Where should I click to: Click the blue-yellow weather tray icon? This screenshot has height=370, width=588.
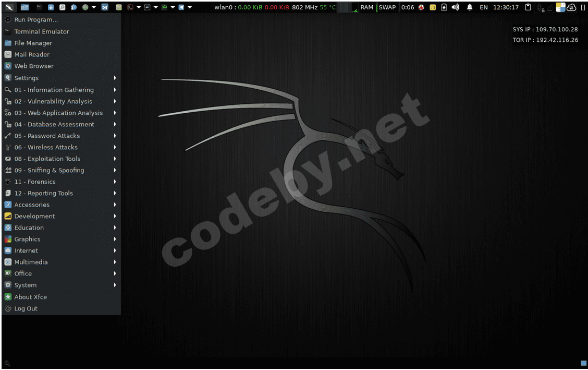pyautogui.click(x=560, y=7)
